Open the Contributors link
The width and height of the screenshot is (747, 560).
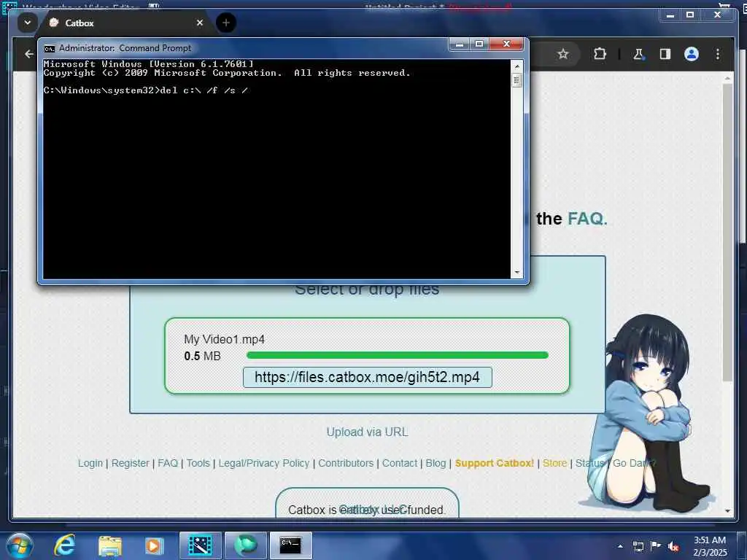tap(346, 463)
